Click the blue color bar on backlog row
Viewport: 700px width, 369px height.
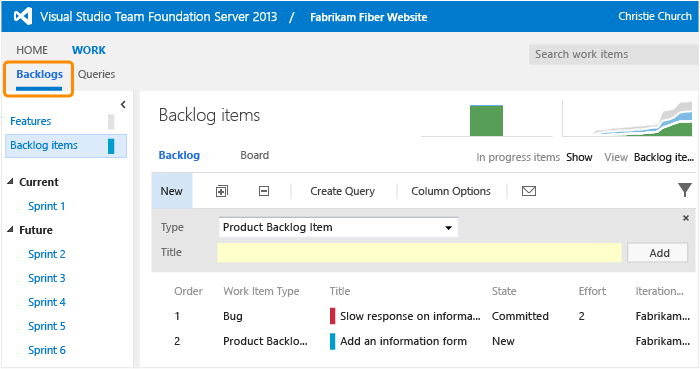click(x=333, y=341)
